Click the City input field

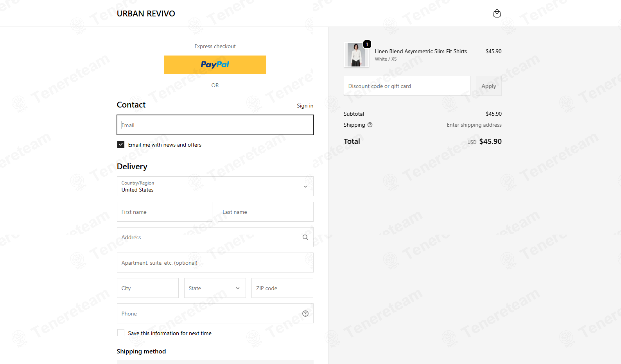tap(148, 288)
